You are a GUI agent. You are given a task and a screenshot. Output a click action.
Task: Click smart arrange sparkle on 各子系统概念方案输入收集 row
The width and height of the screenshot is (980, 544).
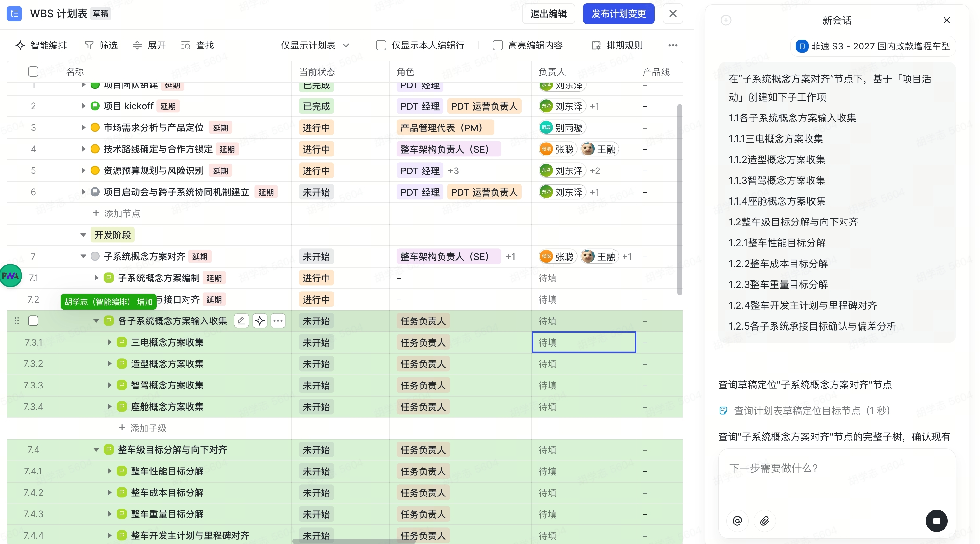260,321
